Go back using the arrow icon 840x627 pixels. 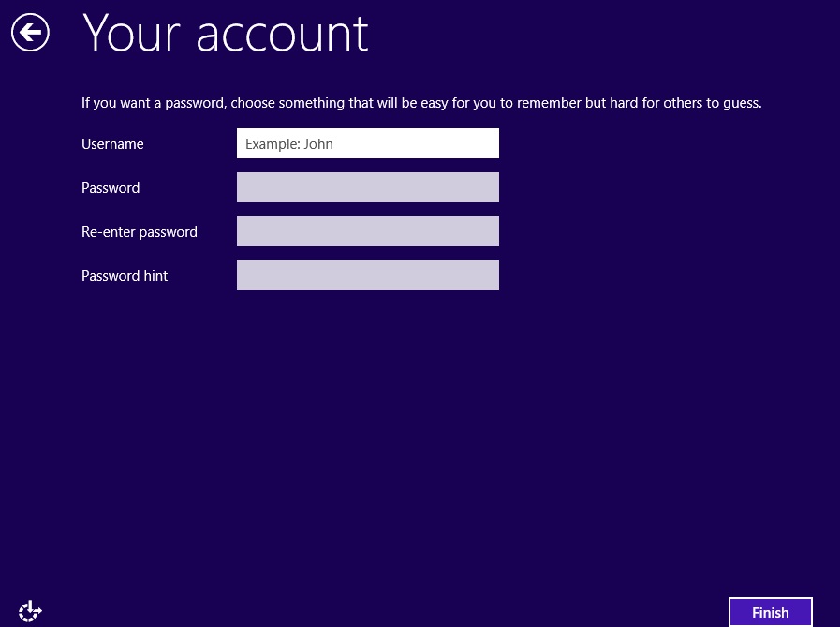[30, 33]
